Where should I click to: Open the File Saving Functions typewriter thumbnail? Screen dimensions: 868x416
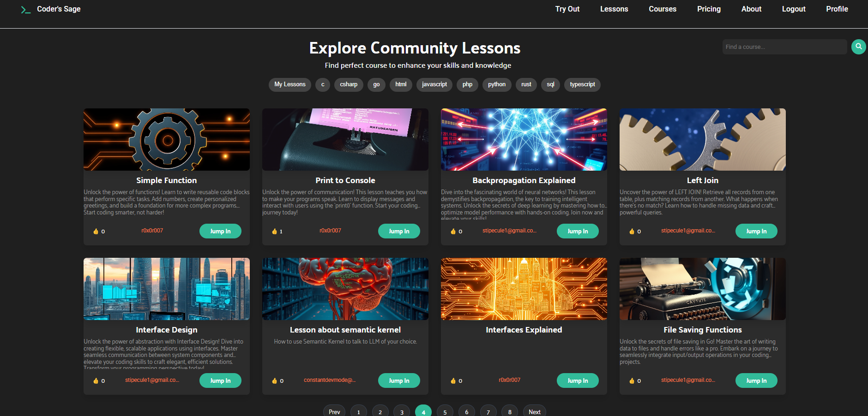pyautogui.click(x=703, y=289)
